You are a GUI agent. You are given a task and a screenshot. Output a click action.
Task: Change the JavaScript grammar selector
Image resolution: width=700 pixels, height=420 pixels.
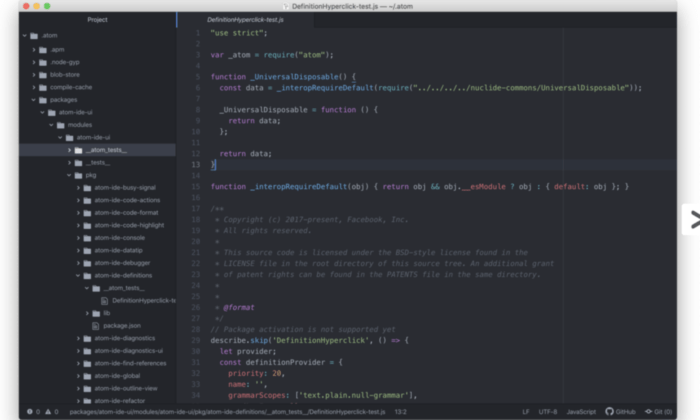pyautogui.click(x=581, y=411)
